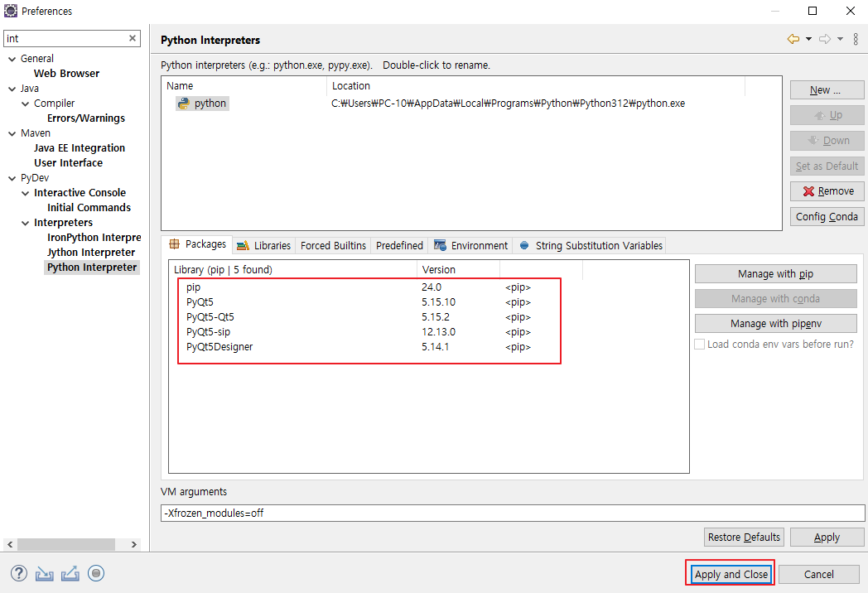868x593 pixels.
Task: Collapse the Java tree node
Action: pyautogui.click(x=12, y=89)
